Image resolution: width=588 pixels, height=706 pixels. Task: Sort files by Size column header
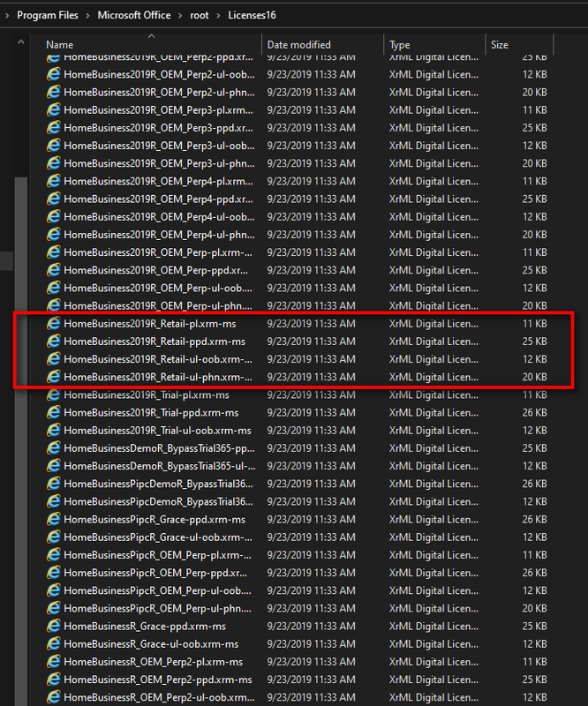coord(499,45)
